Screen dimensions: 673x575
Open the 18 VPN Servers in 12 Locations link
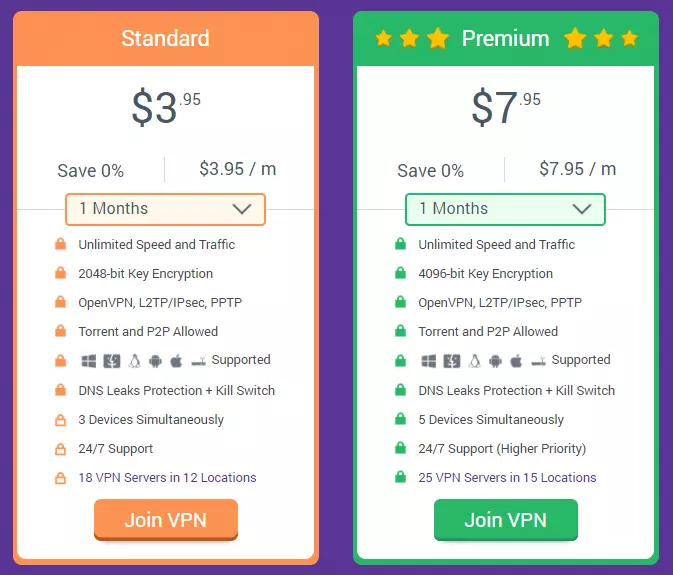(167, 478)
